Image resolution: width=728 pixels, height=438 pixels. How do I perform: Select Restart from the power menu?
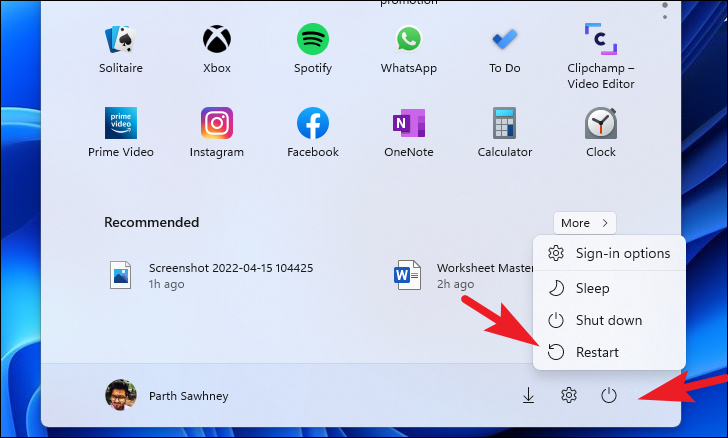(609, 352)
